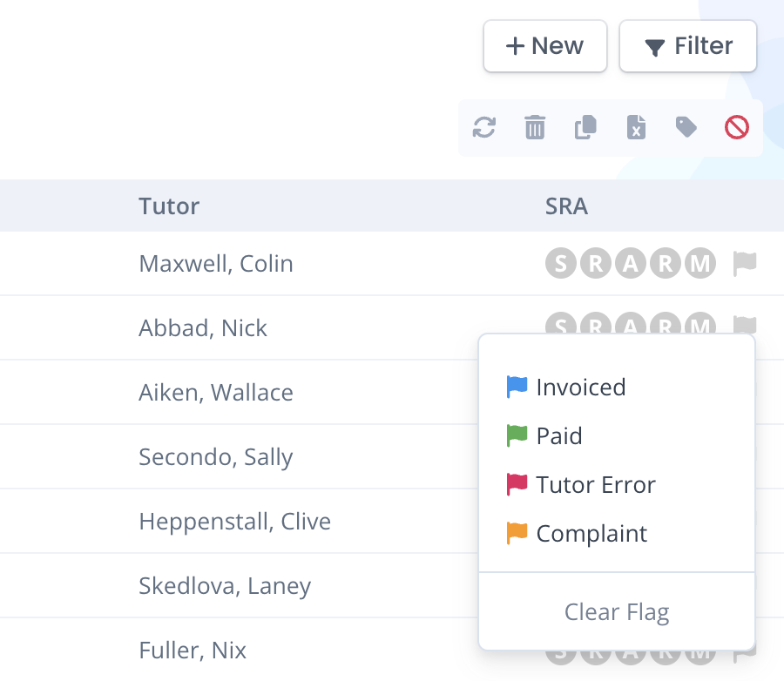The image size is (784, 681).
Task: Toggle the S badge for Maxwell, Colin
Action: (560, 264)
